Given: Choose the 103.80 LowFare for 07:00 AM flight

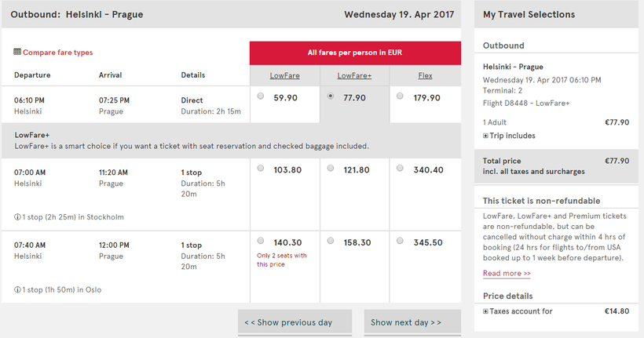Looking at the screenshot, I should pos(261,168).
